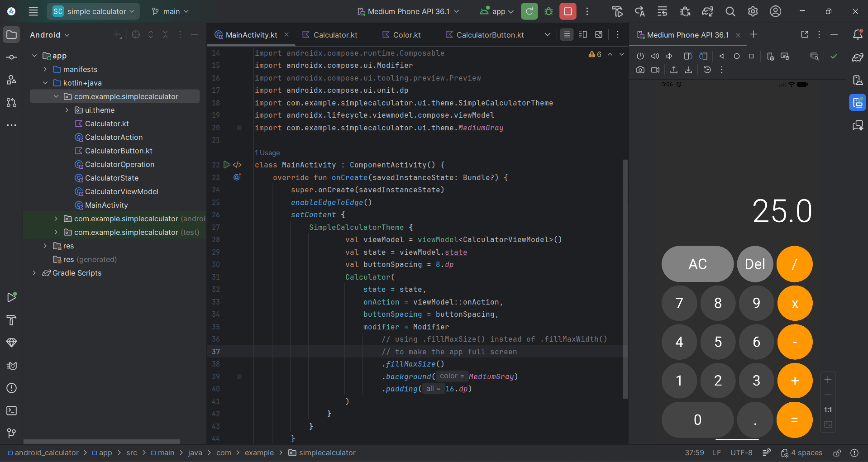
Task: Click the 4 spaces indent setting
Action: click(807, 452)
